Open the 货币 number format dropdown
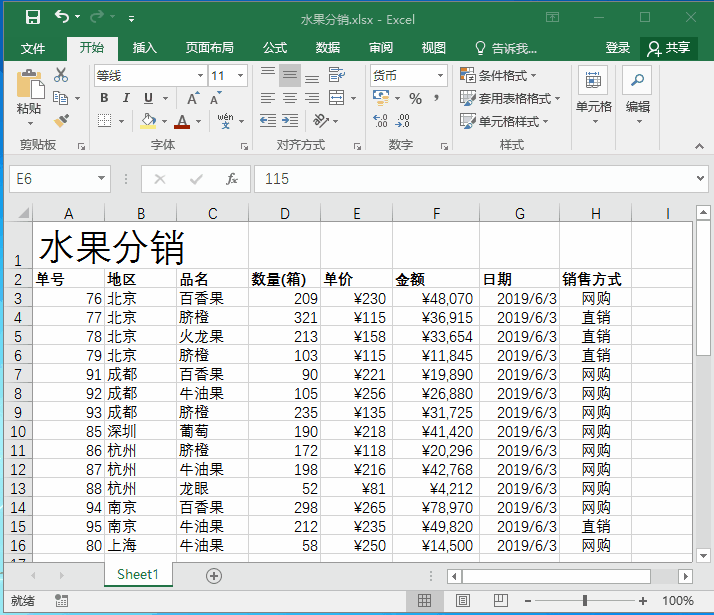Viewport: 714px width, 615px height. (440, 76)
